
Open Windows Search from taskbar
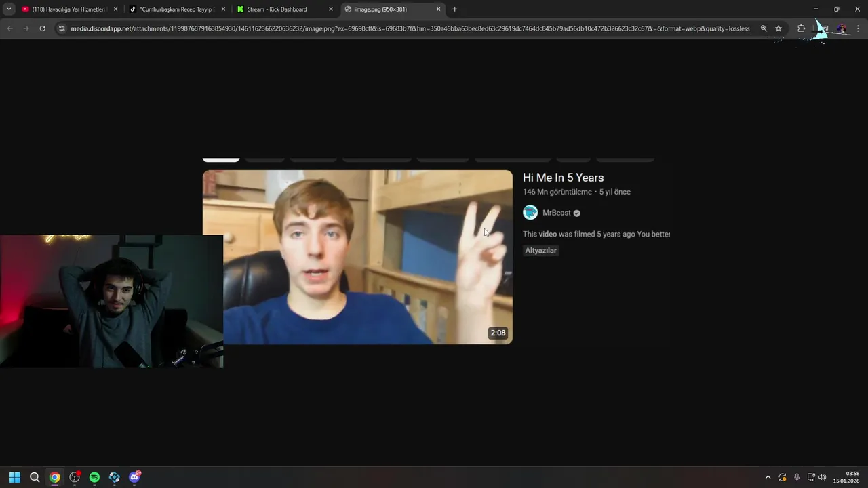35,477
